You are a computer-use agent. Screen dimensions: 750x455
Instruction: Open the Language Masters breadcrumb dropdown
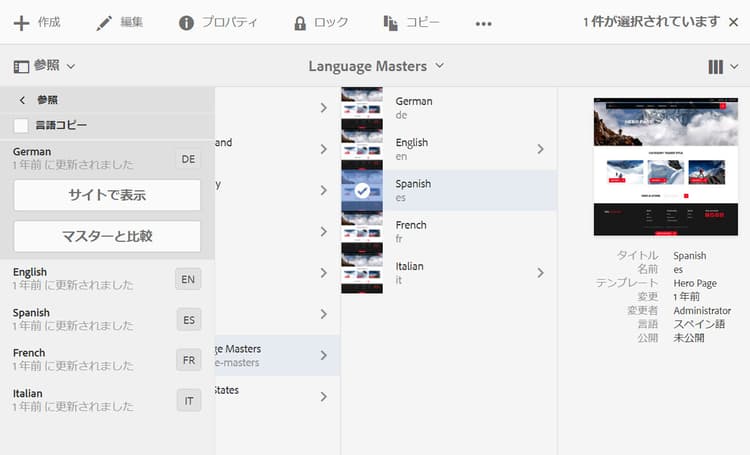click(x=440, y=65)
